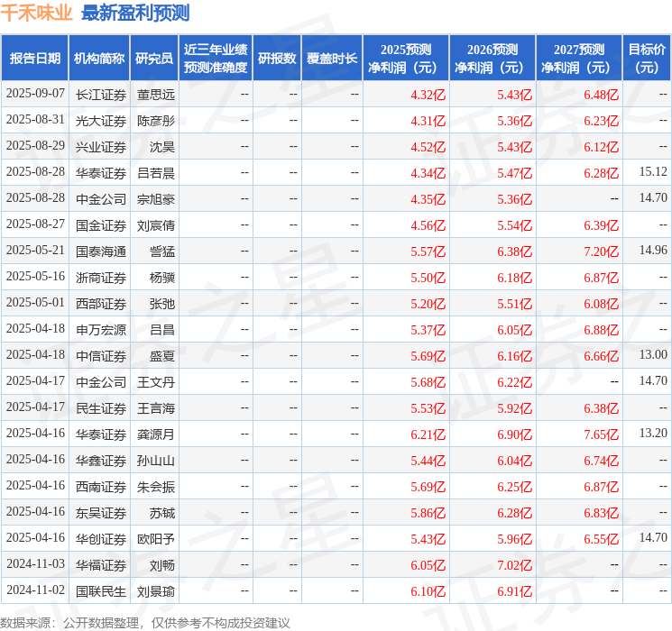This screenshot has height=631, width=672.
Task: Click the date 2025-09-07
Action: click(x=35, y=94)
